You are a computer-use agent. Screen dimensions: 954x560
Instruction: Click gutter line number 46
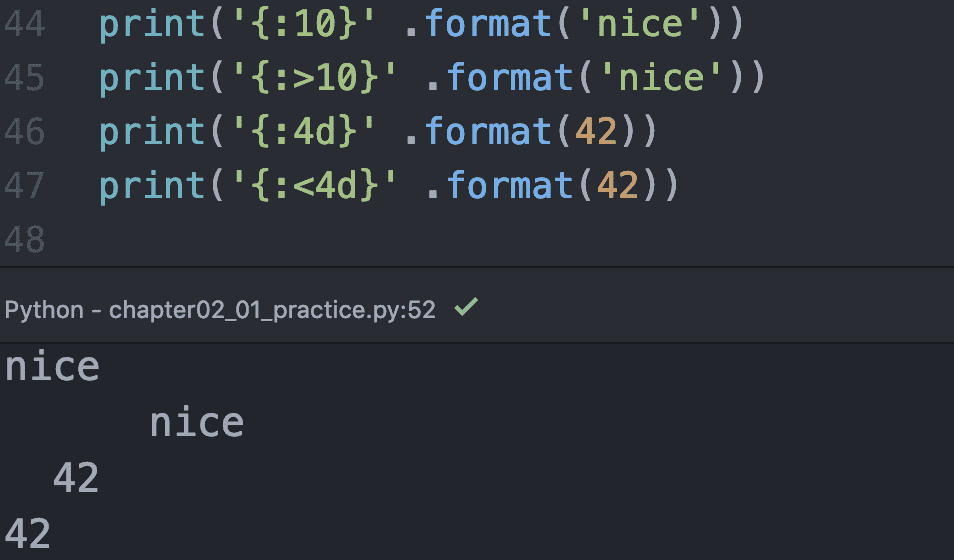click(24, 132)
